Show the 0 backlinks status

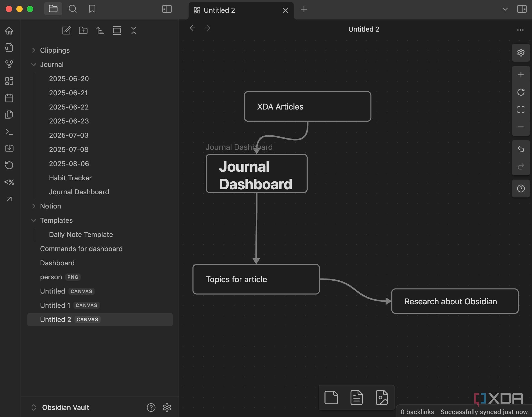[417, 412]
